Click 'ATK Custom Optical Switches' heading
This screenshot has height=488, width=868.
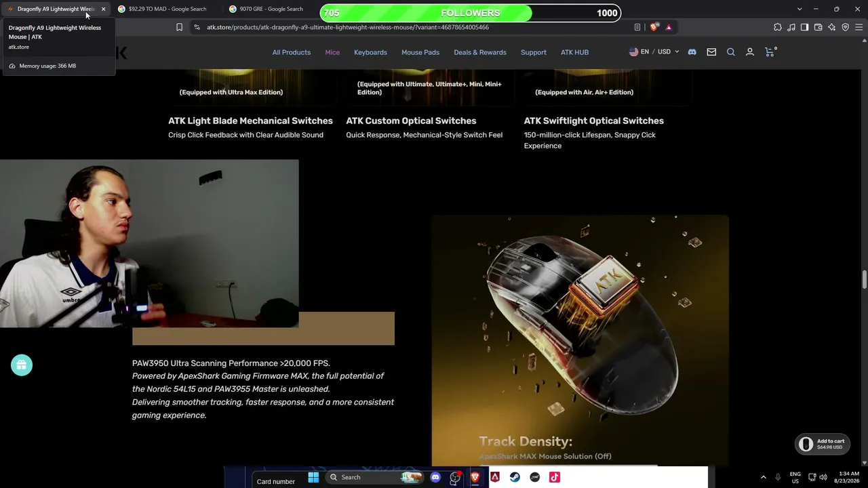point(411,121)
